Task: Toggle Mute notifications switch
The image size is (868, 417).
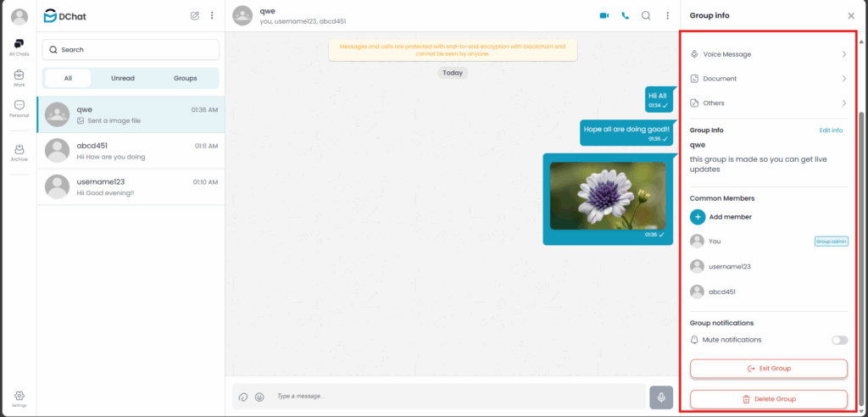Action: pos(839,340)
